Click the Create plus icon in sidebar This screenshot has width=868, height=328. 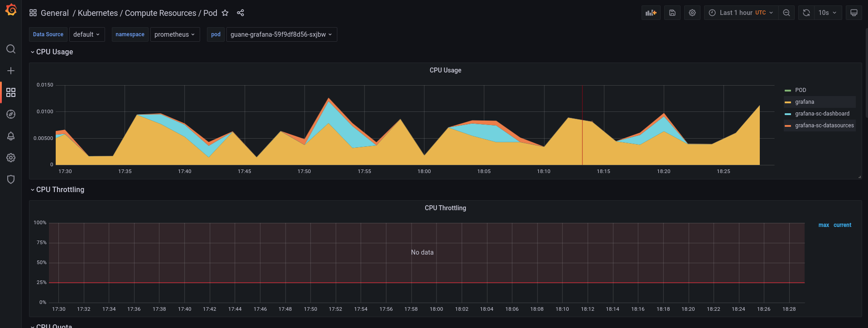pyautogui.click(x=11, y=71)
